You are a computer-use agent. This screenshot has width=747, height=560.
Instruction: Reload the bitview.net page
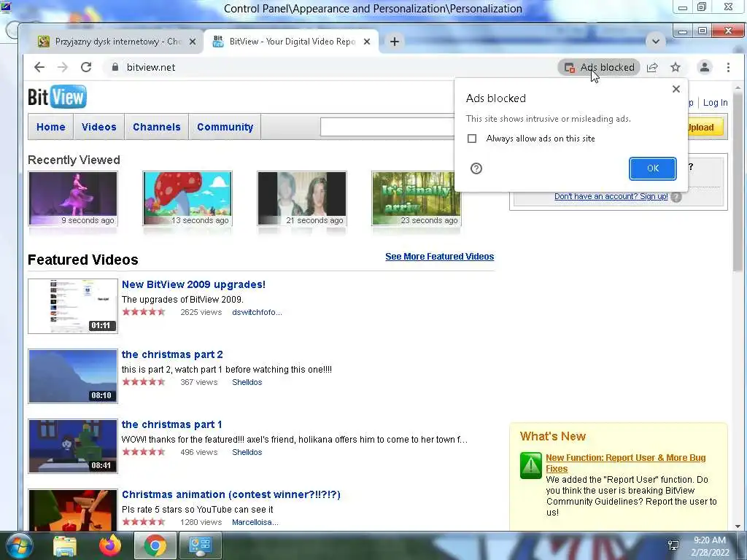[86, 67]
